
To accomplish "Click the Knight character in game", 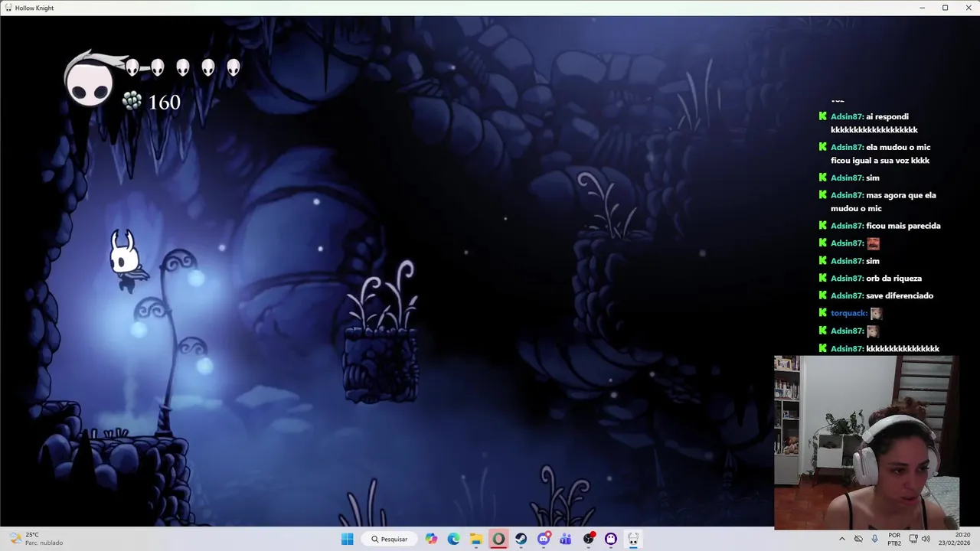I will coord(126,261).
